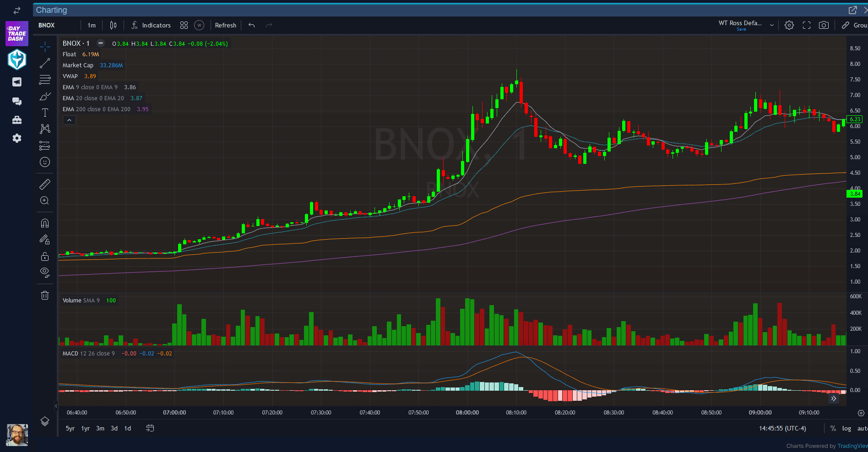This screenshot has height=452, width=868.
Task: Select the 1d date range
Action: [x=128, y=428]
